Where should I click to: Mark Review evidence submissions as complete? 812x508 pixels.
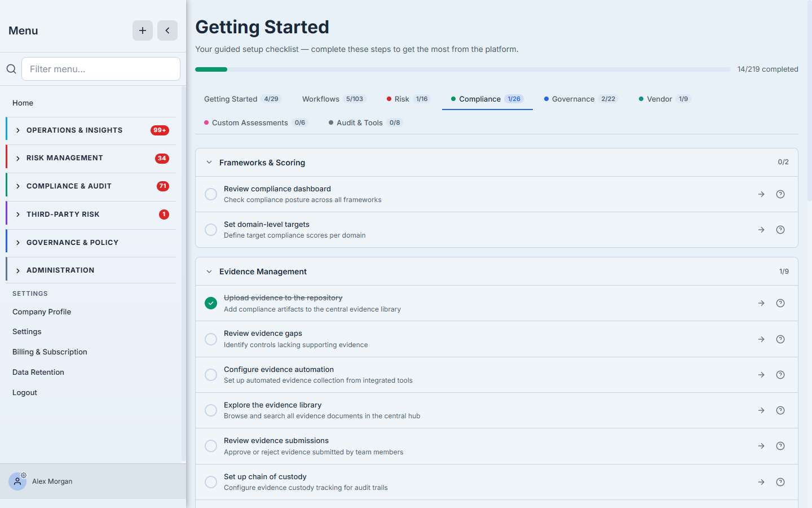click(x=211, y=446)
